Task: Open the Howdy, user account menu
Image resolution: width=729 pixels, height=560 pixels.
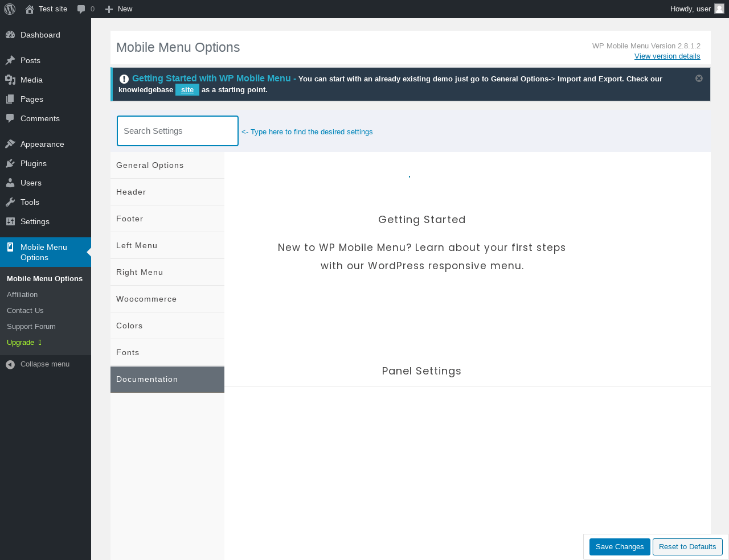Action: tap(697, 9)
